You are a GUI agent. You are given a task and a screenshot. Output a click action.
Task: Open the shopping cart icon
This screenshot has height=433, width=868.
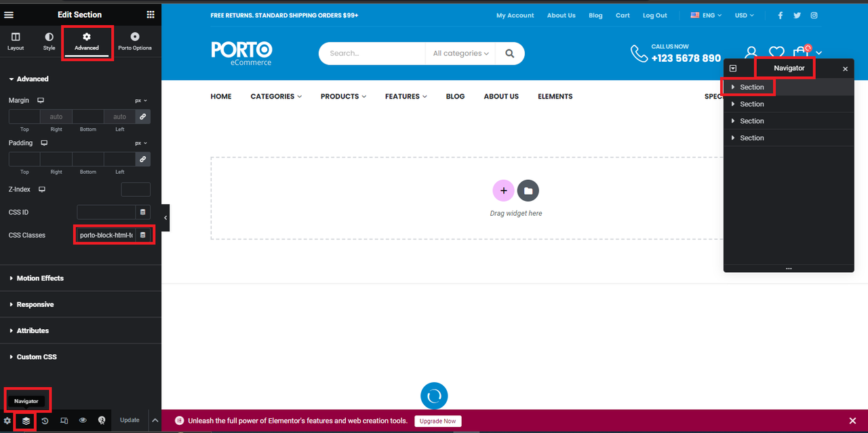click(x=801, y=52)
